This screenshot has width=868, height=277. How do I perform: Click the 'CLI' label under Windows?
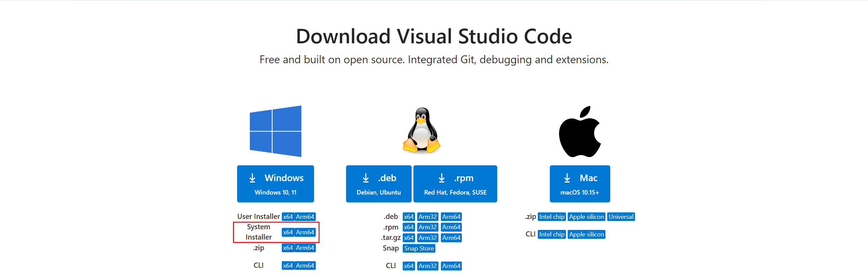258,265
